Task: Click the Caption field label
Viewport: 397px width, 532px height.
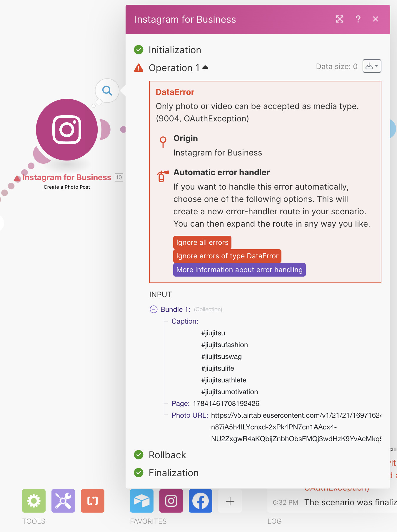Action: coord(185,321)
